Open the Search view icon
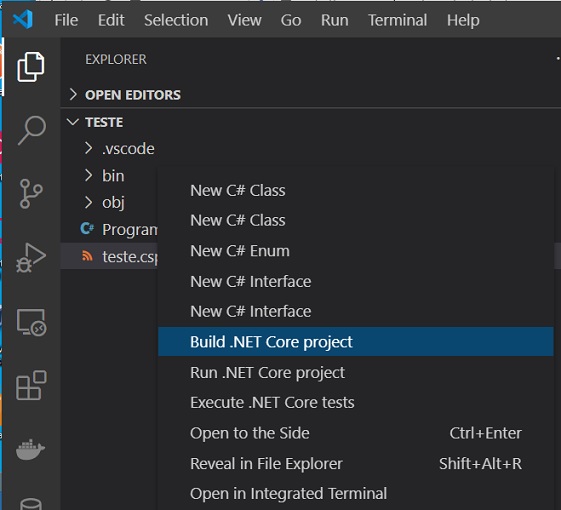The width and height of the screenshot is (561, 510). coord(31,130)
